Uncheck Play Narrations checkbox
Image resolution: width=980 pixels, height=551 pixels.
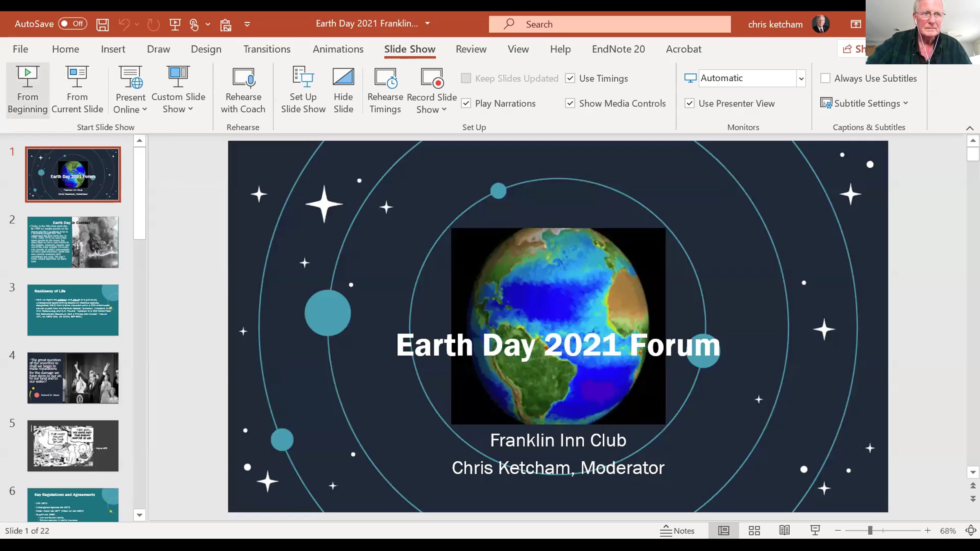click(466, 103)
